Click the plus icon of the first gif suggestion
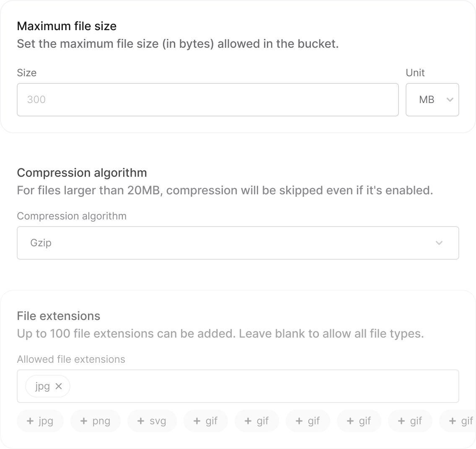 point(197,421)
